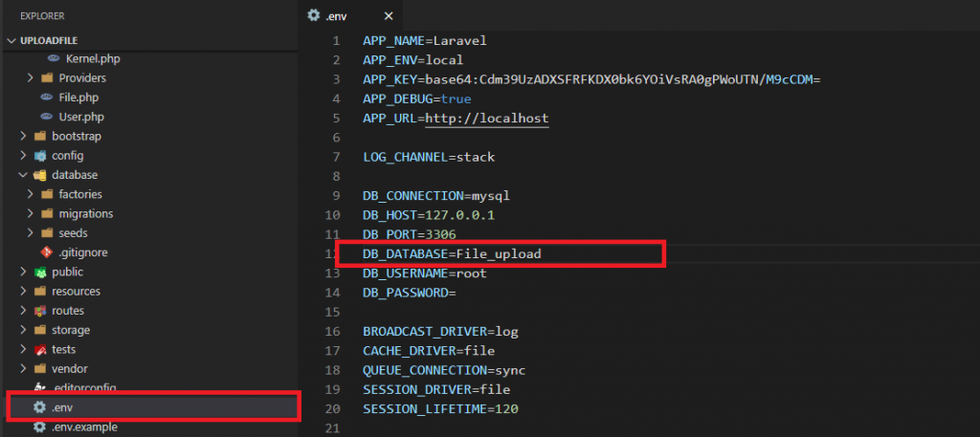
Task: Click the database folder icon
Action: click(x=39, y=175)
